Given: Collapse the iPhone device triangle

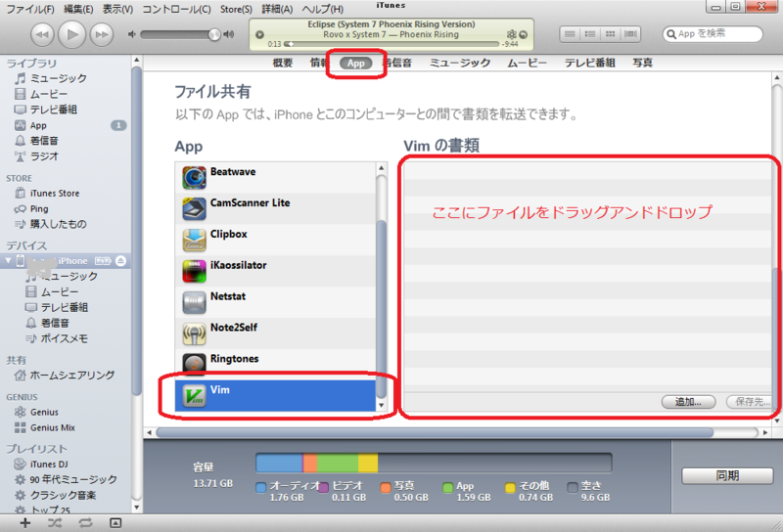Looking at the screenshot, I should click(8, 260).
